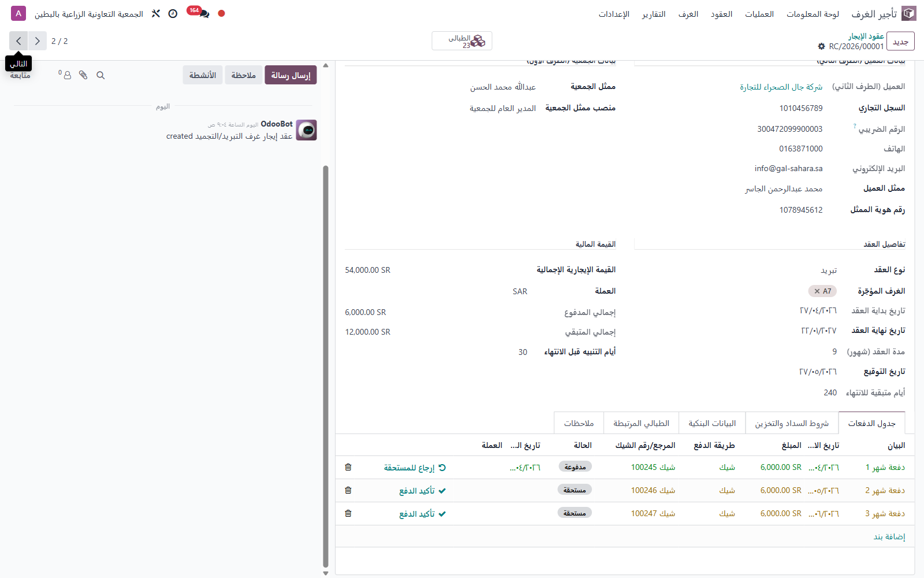Click the representative ID 1078945612
The width and height of the screenshot is (924, 578).
(x=800, y=210)
